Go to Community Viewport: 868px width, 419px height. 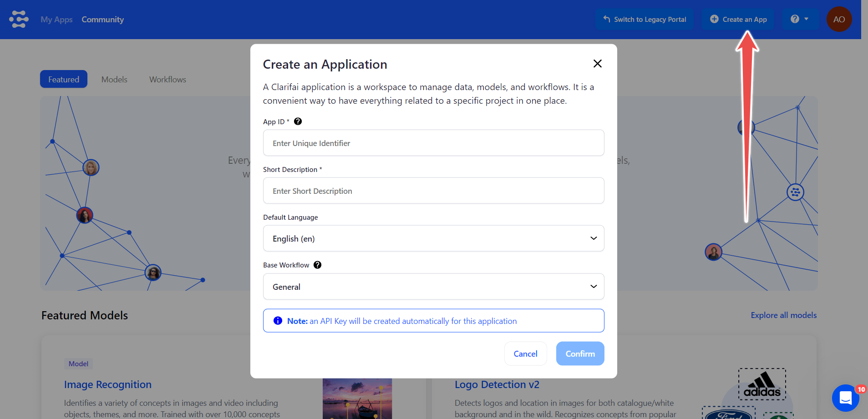[102, 20]
